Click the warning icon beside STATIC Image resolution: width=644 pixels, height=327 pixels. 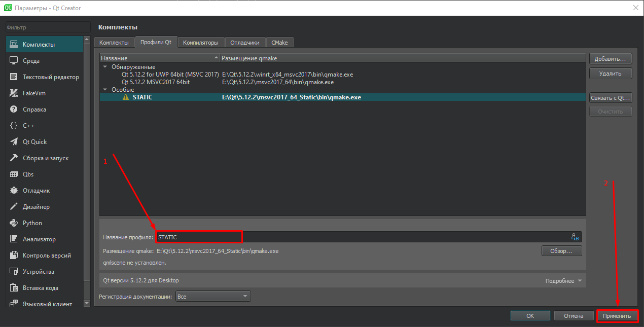(x=126, y=97)
